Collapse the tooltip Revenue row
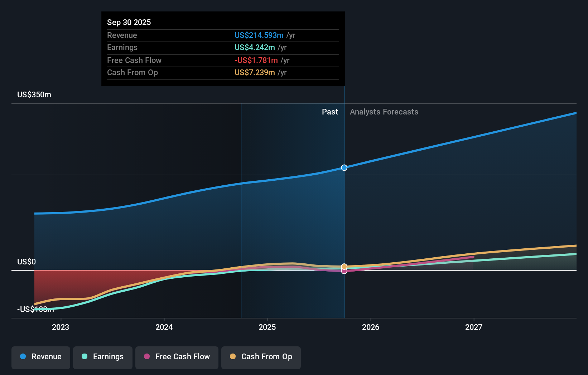588x375 pixels. [122, 35]
